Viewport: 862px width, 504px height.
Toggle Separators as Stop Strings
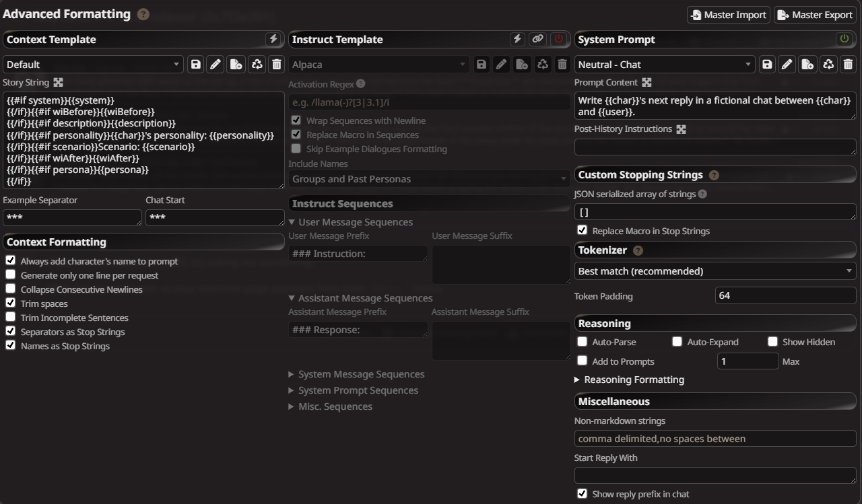pyautogui.click(x=10, y=331)
